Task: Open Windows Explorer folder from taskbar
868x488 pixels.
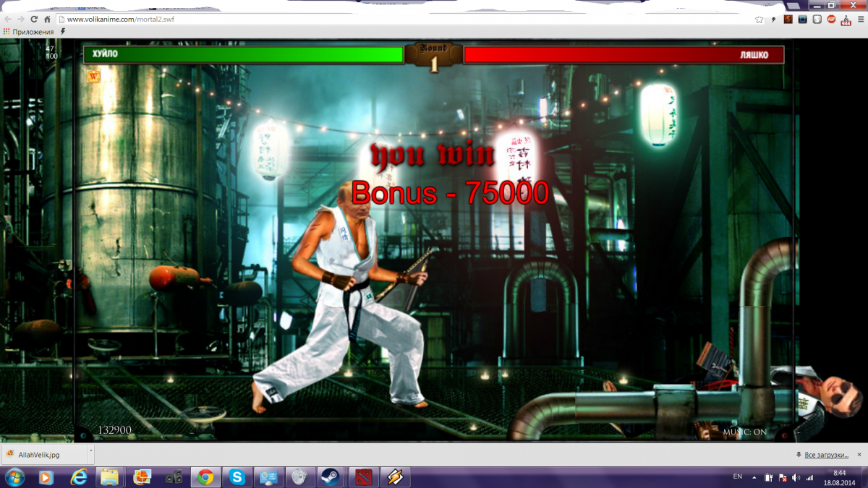Action: tap(109, 477)
